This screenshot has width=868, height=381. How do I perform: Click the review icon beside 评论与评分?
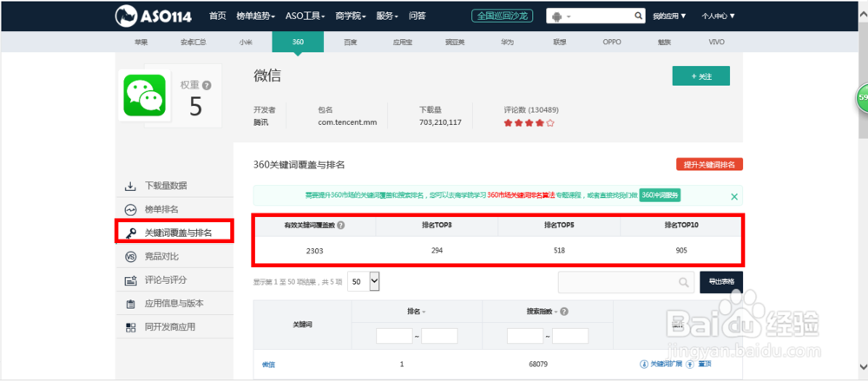[x=131, y=280]
